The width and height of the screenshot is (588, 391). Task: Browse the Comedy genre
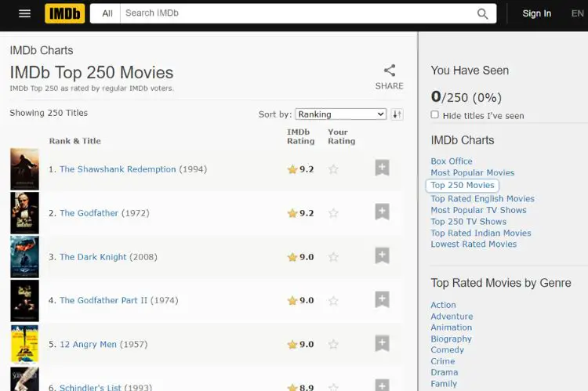click(x=448, y=349)
